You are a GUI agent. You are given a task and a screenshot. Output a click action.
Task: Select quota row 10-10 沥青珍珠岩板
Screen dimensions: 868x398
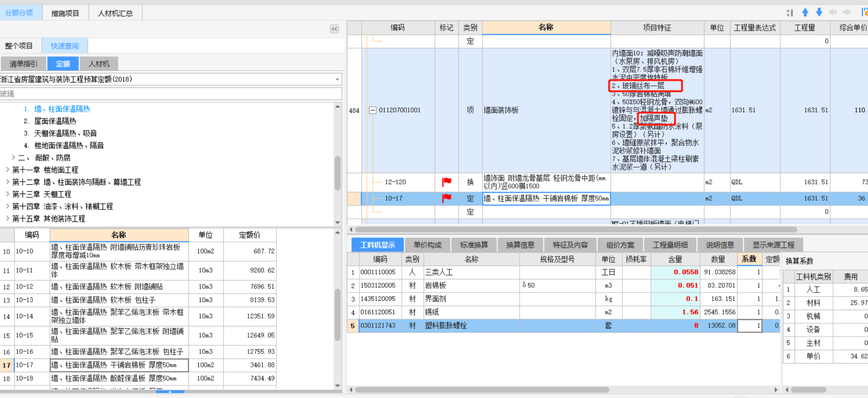coord(138,251)
